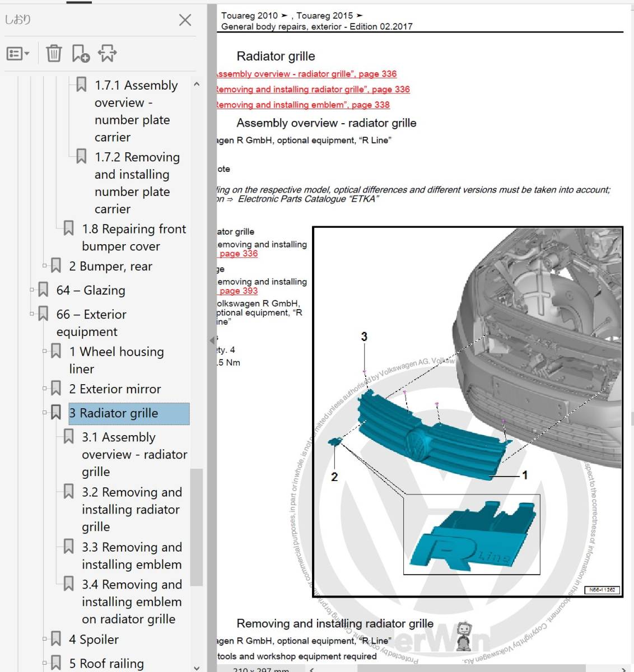Select the 1 Wheel housing liner bookmark
Viewport: 634px width, 672px height.
[x=116, y=360]
